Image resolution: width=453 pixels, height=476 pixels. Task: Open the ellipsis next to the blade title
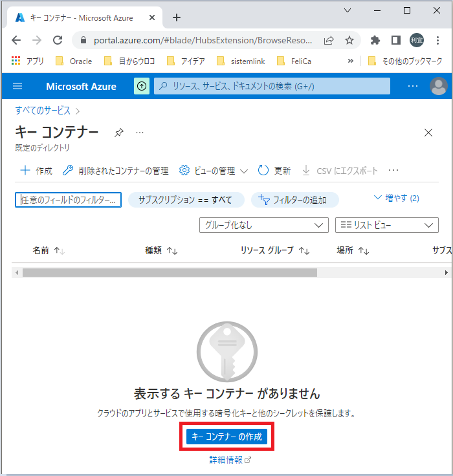[140, 133]
